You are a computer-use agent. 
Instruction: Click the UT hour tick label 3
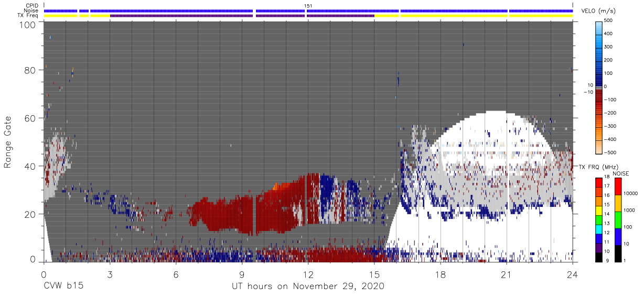110,274
